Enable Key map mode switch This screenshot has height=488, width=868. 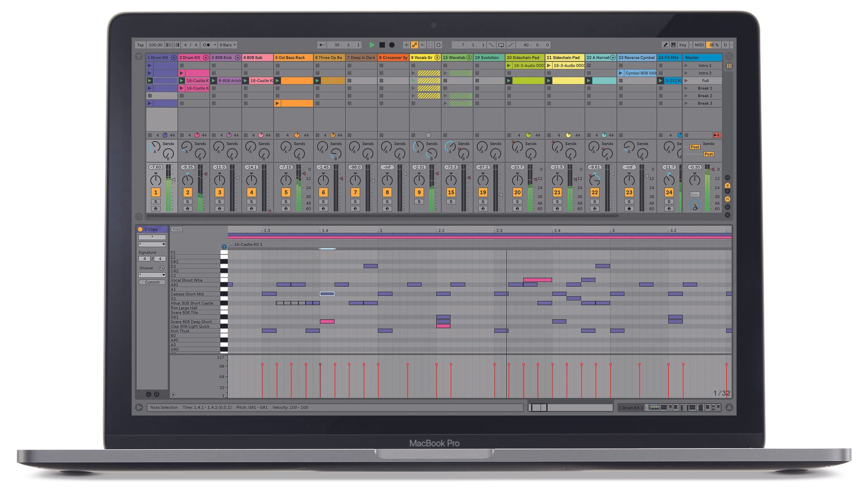point(683,45)
